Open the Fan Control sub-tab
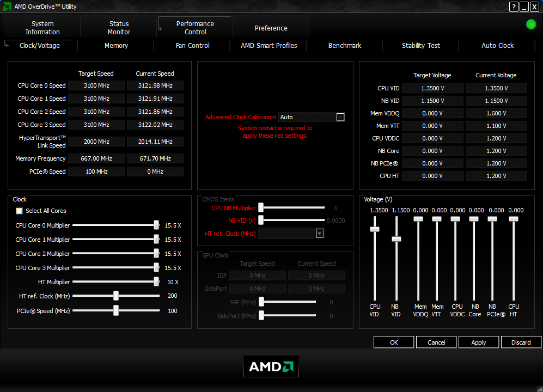543x392 pixels. point(192,45)
